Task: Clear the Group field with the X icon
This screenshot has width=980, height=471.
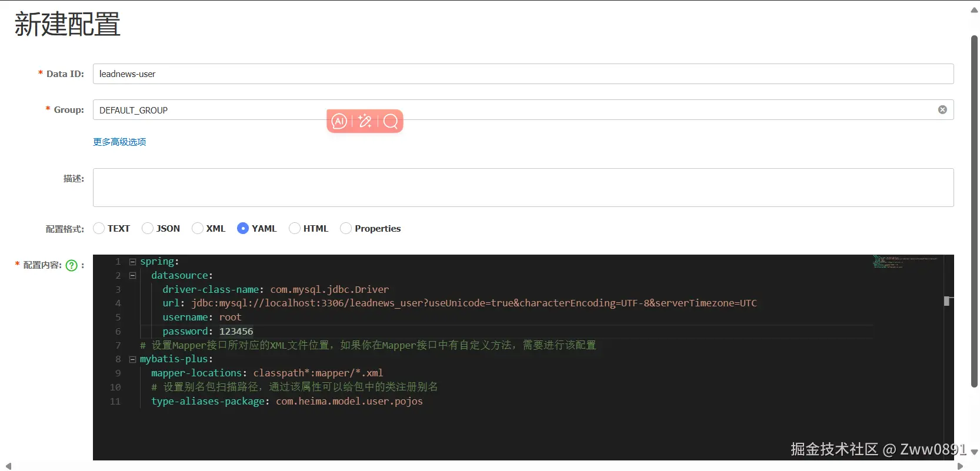Action: pos(942,110)
